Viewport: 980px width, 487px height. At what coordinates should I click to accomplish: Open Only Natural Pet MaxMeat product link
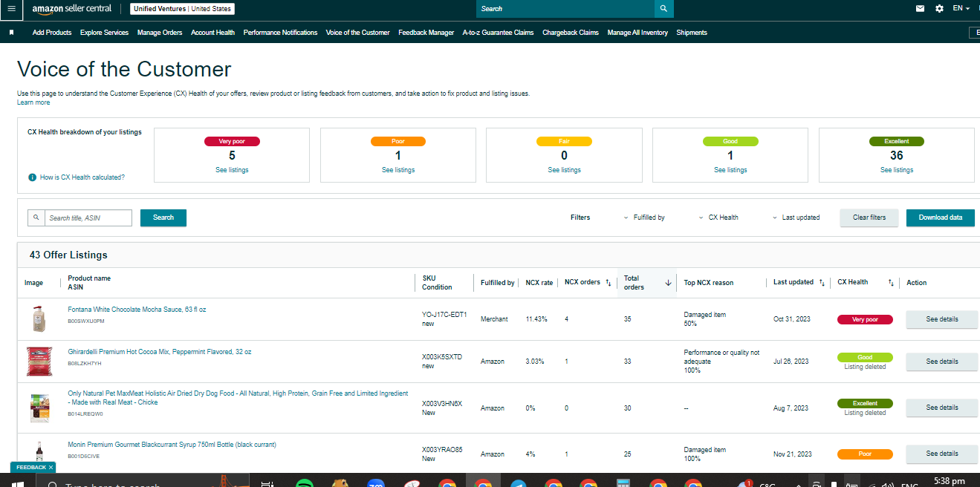(238, 398)
